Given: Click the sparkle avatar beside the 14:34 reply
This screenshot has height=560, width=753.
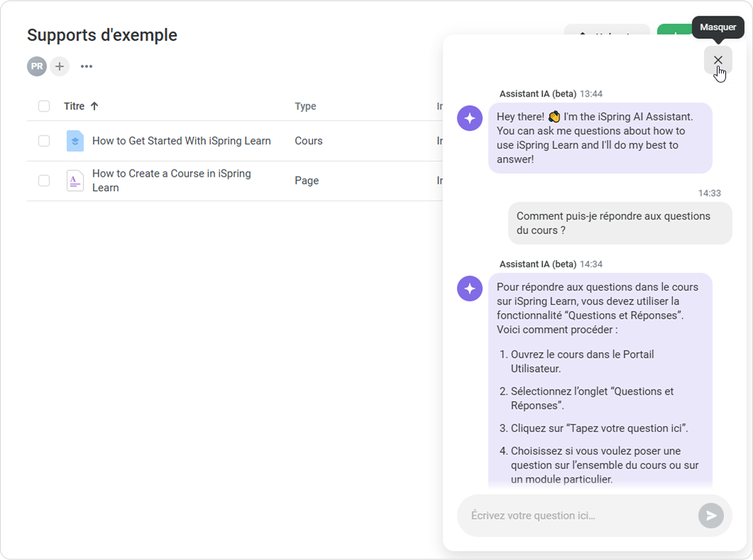Looking at the screenshot, I should tap(469, 288).
